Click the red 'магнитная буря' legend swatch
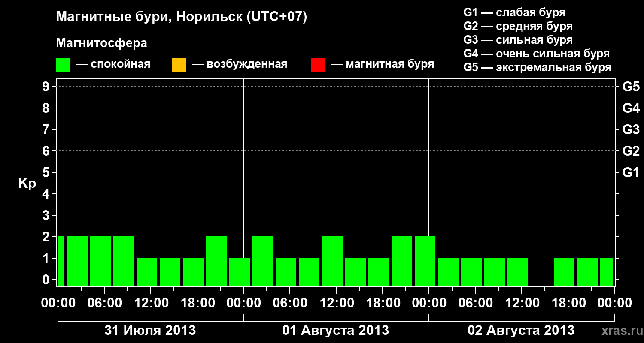 318,65
